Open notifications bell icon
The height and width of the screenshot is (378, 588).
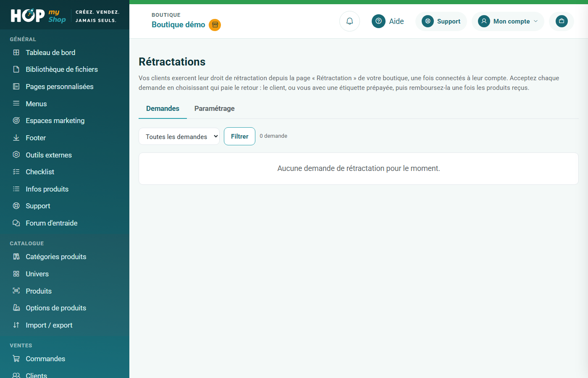349,21
